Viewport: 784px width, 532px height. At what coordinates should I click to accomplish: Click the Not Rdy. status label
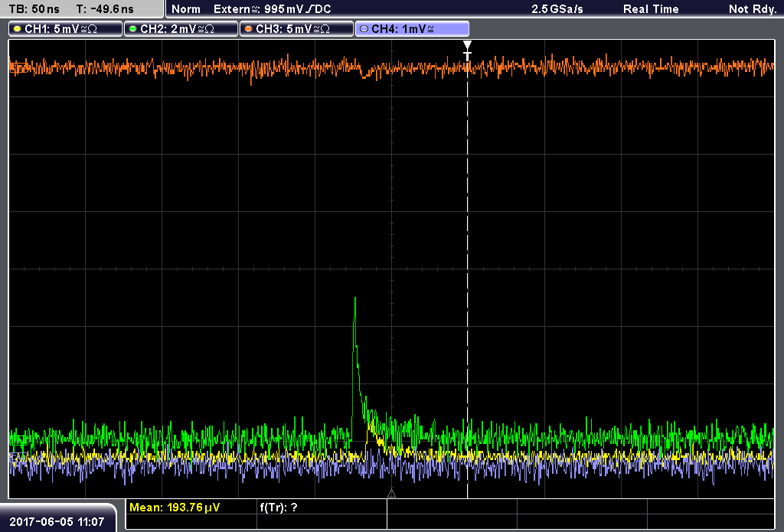point(753,9)
